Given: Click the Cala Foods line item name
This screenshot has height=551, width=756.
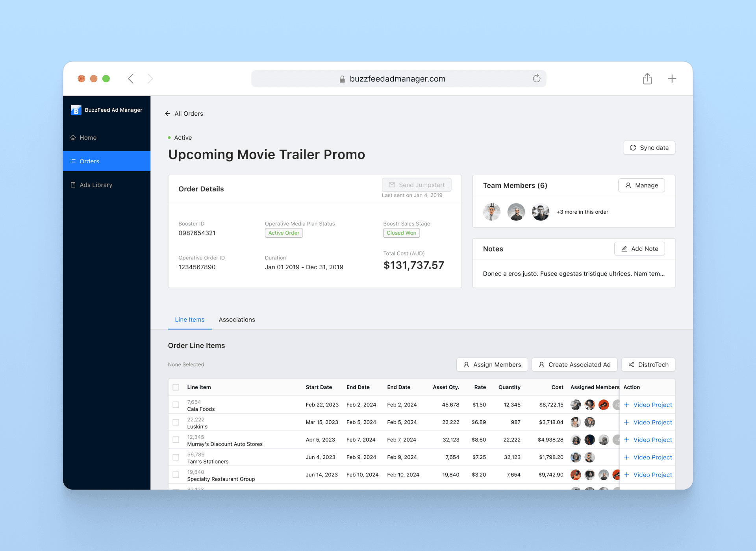Looking at the screenshot, I should tap(201, 409).
